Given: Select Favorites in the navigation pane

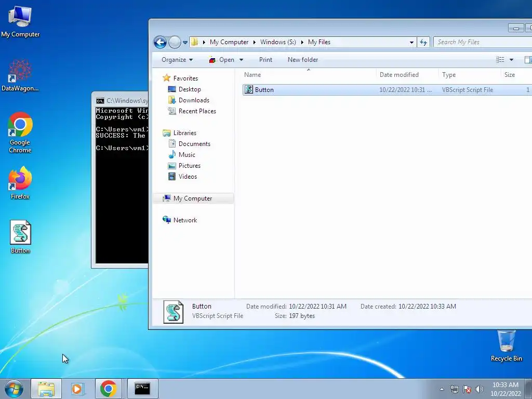Looking at the screenshot, I should pos(180,78).
